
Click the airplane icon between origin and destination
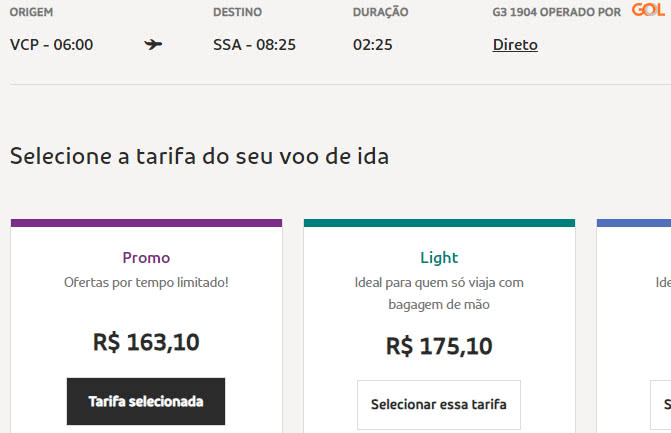tap(153, 45)
